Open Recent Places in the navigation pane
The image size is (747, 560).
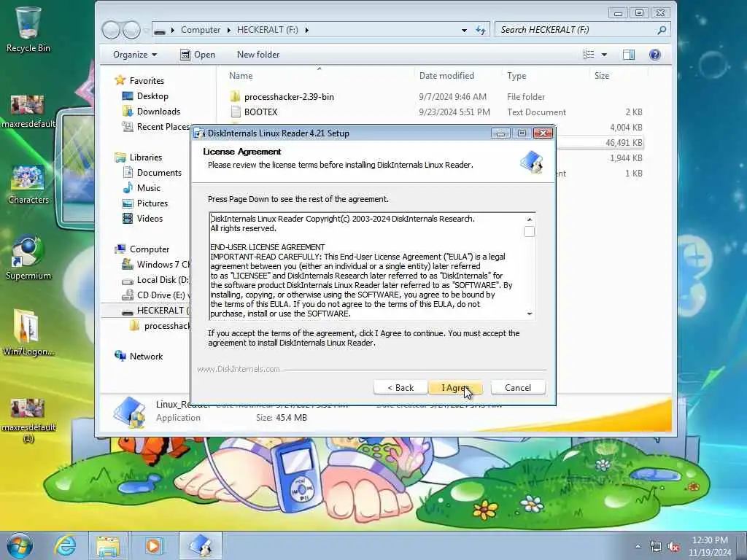[156, 127]
